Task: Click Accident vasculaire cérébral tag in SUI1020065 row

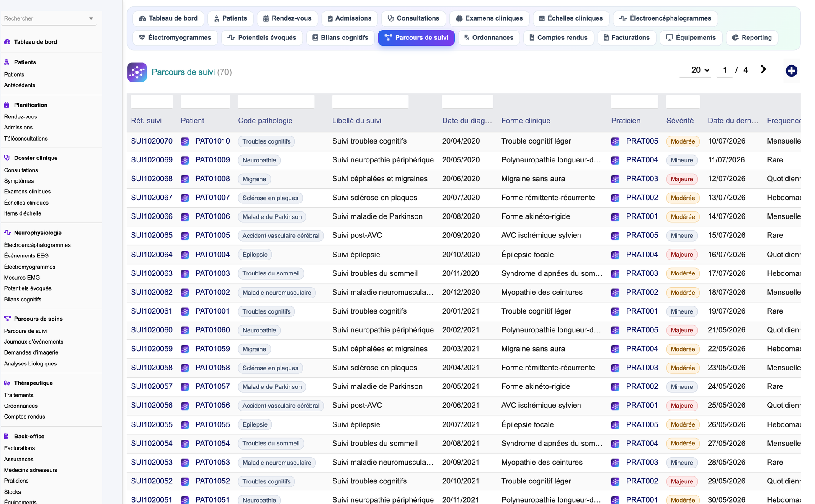Action: coord(281,236)
